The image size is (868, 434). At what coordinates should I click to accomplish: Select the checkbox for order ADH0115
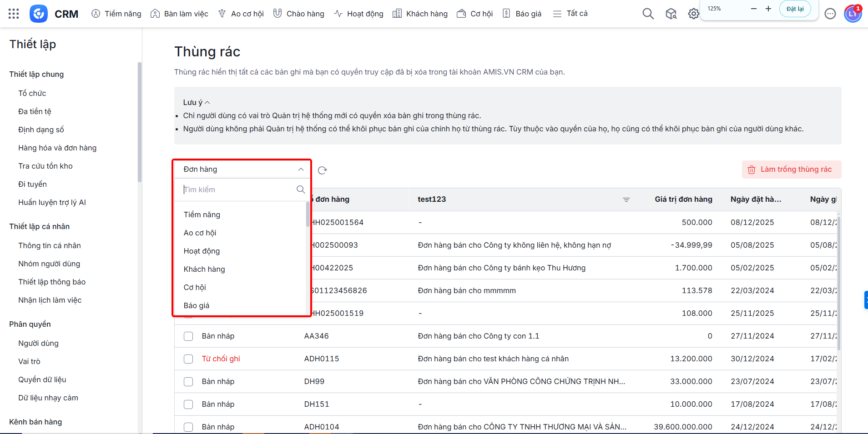(188, 359)
